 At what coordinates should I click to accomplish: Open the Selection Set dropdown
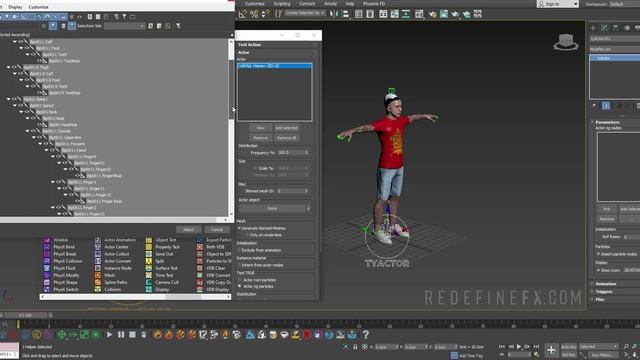124,26
